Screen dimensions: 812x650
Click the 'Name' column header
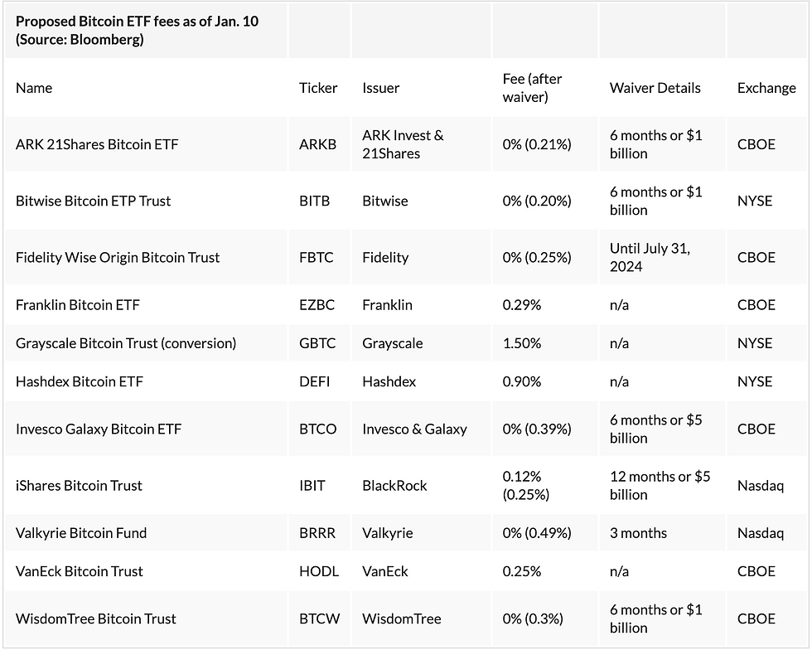(34, 88)
